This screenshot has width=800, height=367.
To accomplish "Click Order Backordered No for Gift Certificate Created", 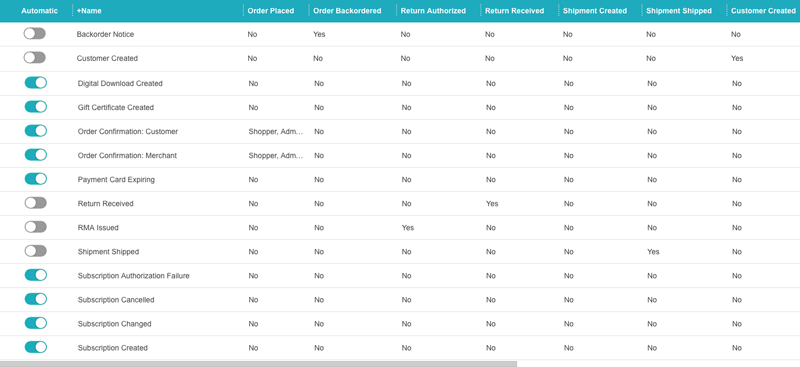I will tap(319, 107).
